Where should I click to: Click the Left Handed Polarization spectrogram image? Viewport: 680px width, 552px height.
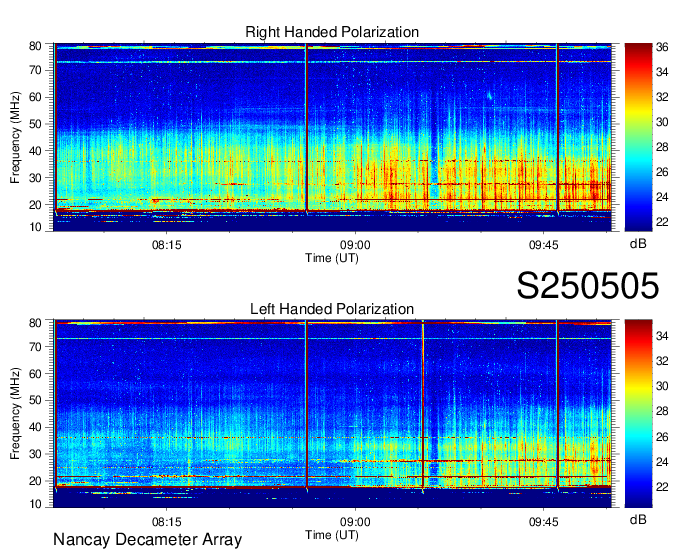(x=332, y=414)
